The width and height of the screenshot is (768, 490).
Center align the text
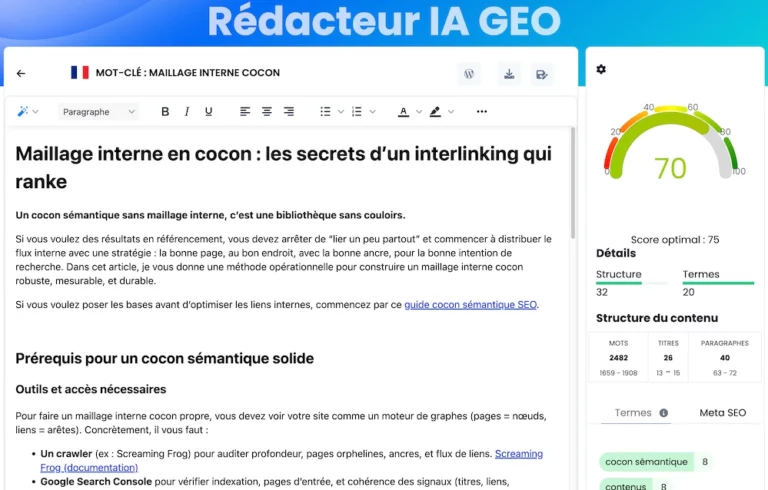tap(266, 112)
